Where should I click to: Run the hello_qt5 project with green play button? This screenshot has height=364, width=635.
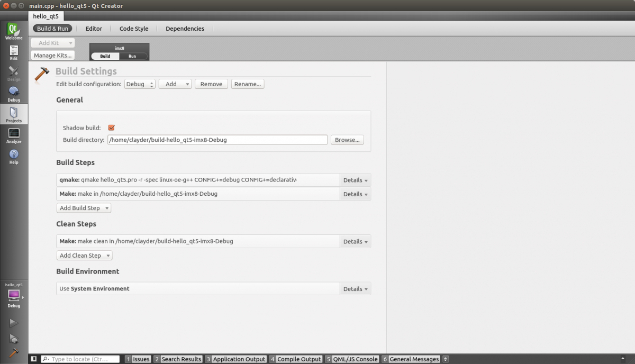[14, 323]
